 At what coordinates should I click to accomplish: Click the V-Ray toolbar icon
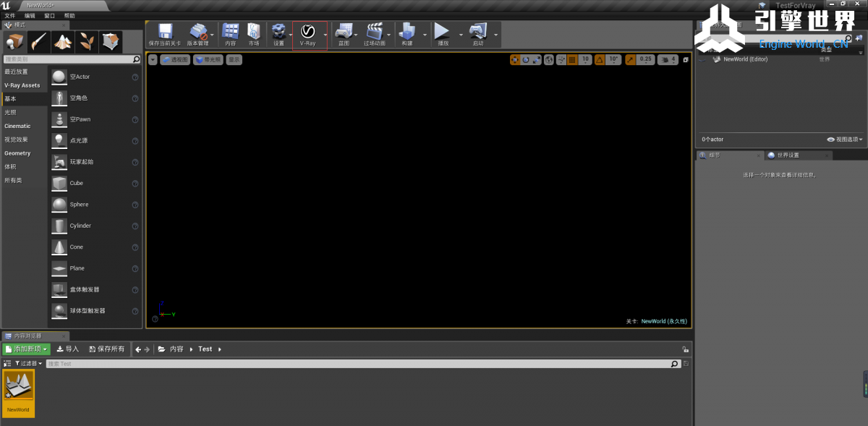[308, 35]
